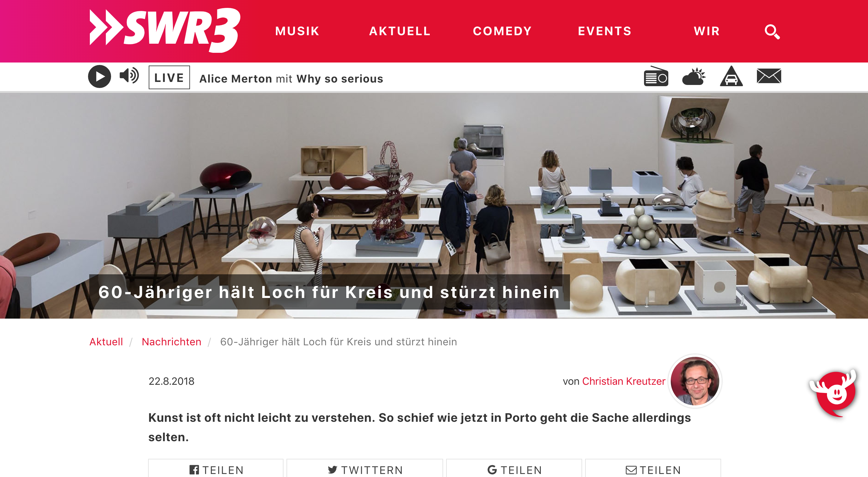Open the COMEDY menu
The width and height of the screenshot is (868, 477).
click(502, 31)
